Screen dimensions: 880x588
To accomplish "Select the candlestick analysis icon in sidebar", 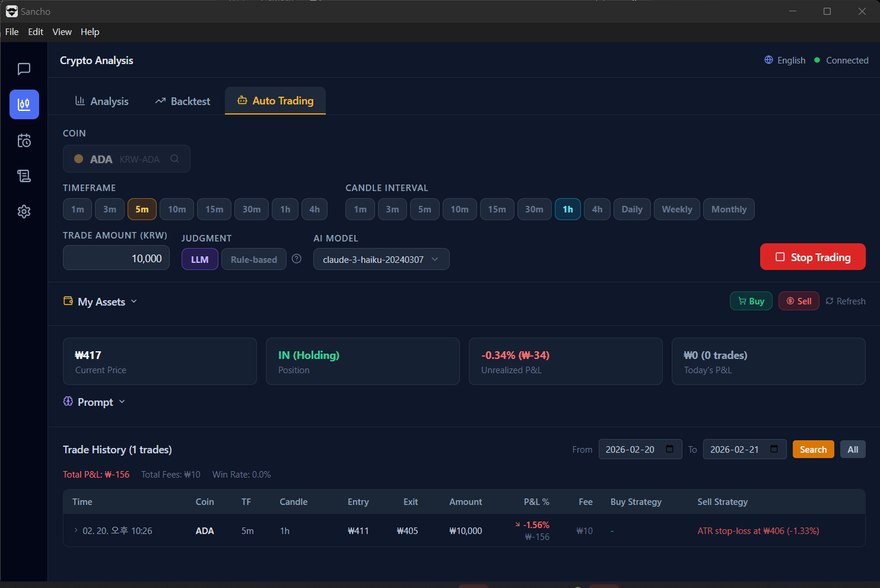I will pos(24,104).
